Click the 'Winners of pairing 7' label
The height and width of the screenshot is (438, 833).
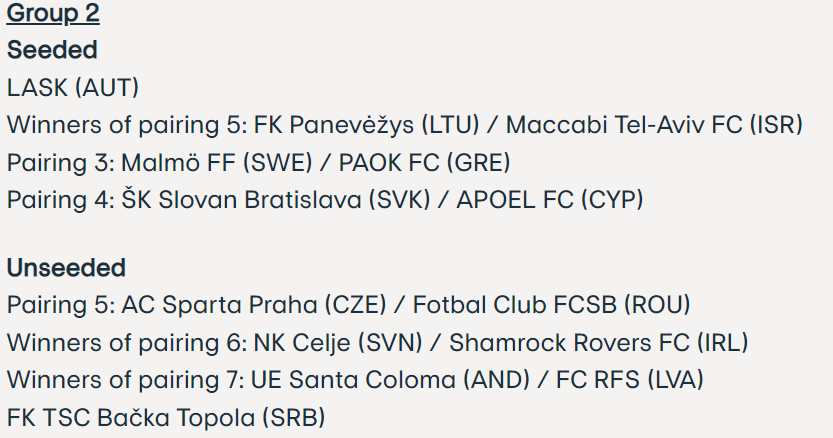(123, 380)
